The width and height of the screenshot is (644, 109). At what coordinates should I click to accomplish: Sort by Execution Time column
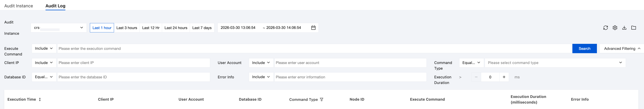coord(40,99)
